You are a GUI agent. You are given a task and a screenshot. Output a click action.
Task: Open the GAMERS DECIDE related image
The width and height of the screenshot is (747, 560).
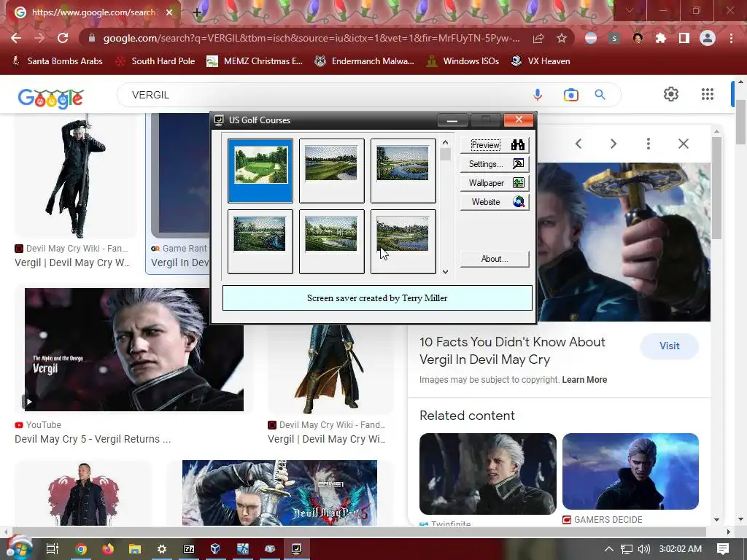(x=630, y=472)
